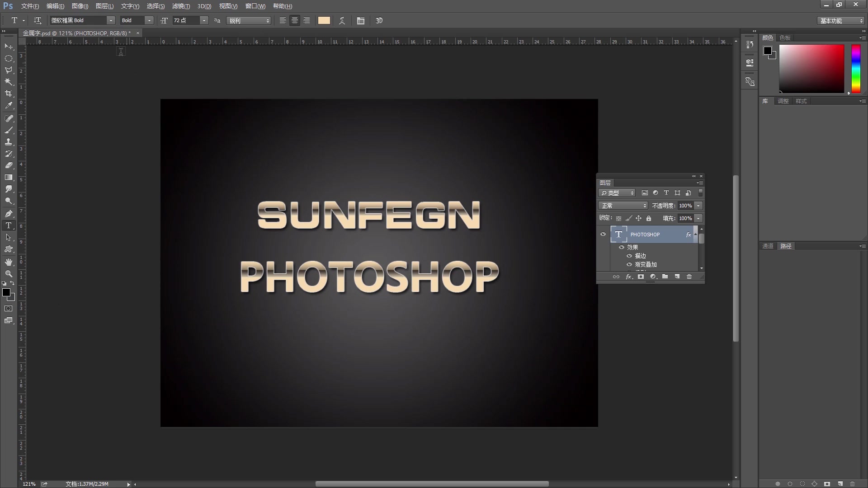The image size is (868, 488).
Task: Select the Zoom tool in toolbar
Action: 9,274
